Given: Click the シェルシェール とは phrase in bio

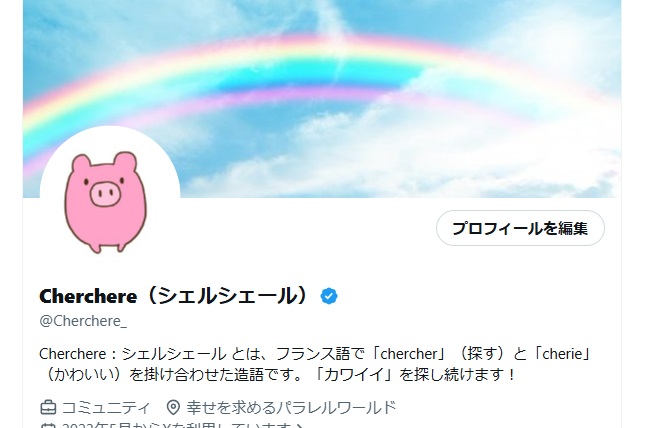Looking at the screenshot, I should pyautogui.click(x=186, y=354).
